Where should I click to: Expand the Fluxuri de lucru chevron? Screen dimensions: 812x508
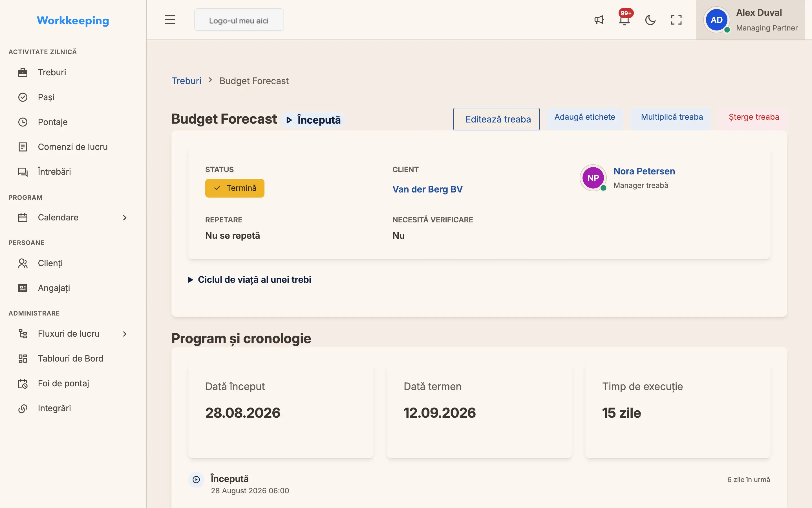pyautogui.click(x=125, y=334)
